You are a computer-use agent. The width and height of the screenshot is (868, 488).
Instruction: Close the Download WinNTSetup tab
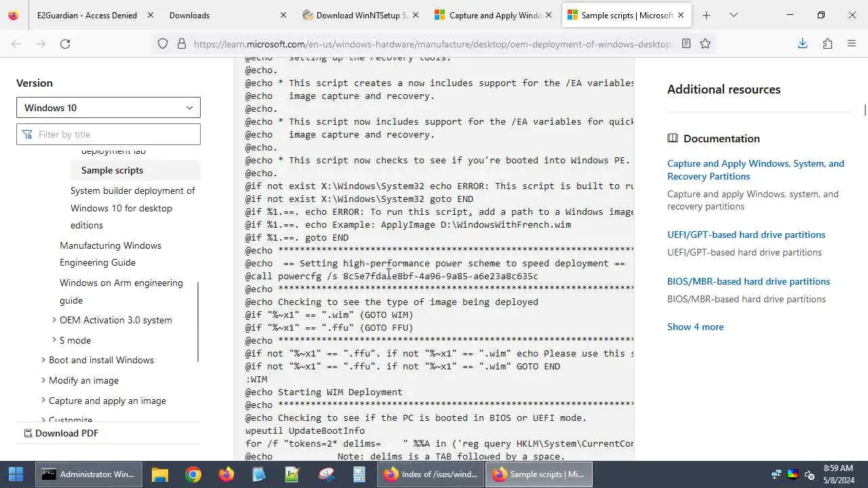(x=416, y=15)
